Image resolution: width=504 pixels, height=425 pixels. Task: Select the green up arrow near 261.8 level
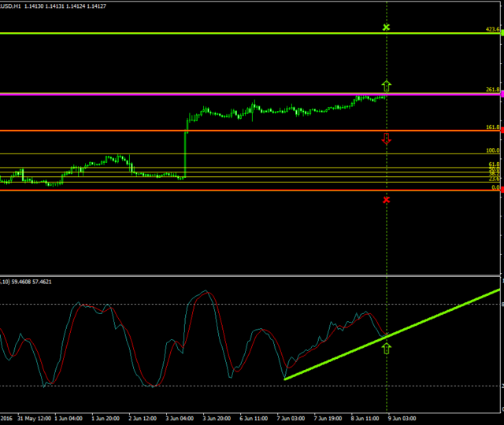click(386, 84)
